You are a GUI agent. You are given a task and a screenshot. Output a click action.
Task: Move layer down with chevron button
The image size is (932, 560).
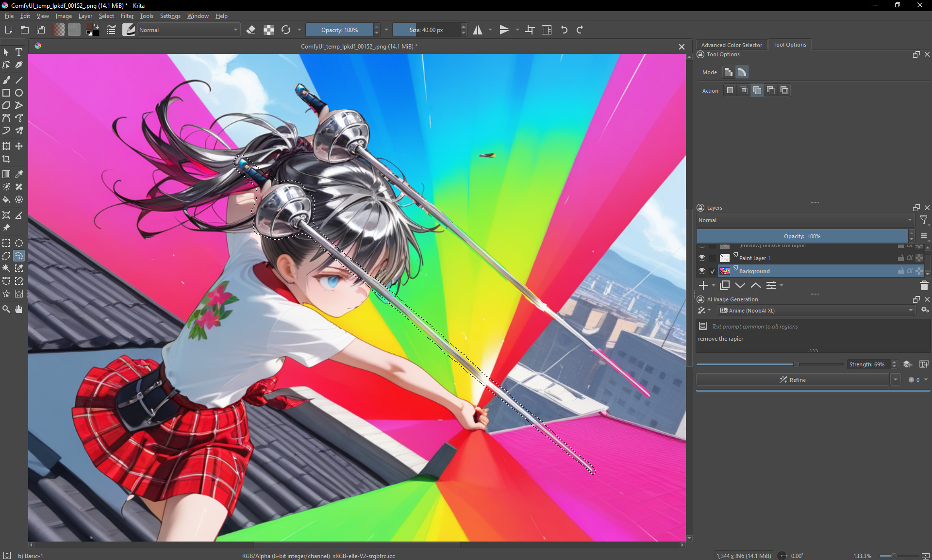(740, 285)
